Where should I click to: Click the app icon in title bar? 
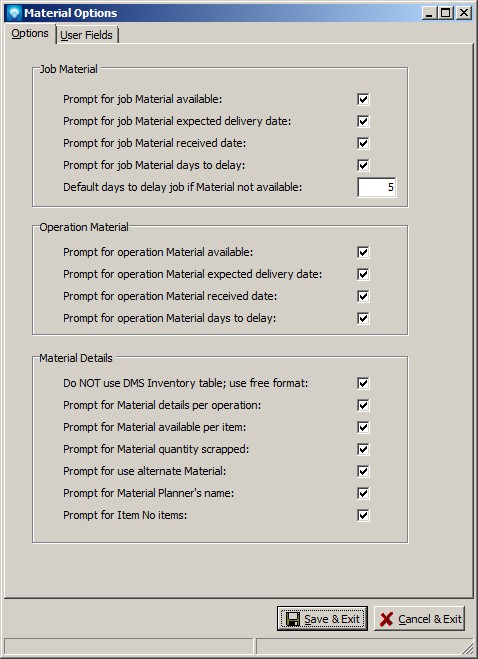point(14,13)
